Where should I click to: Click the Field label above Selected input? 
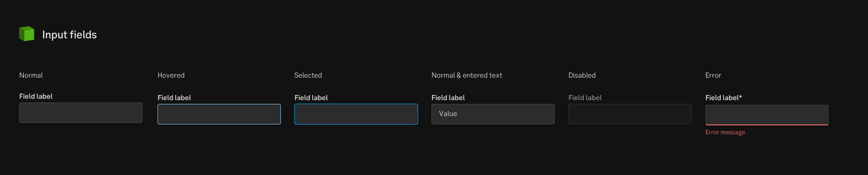pos(311,98)
